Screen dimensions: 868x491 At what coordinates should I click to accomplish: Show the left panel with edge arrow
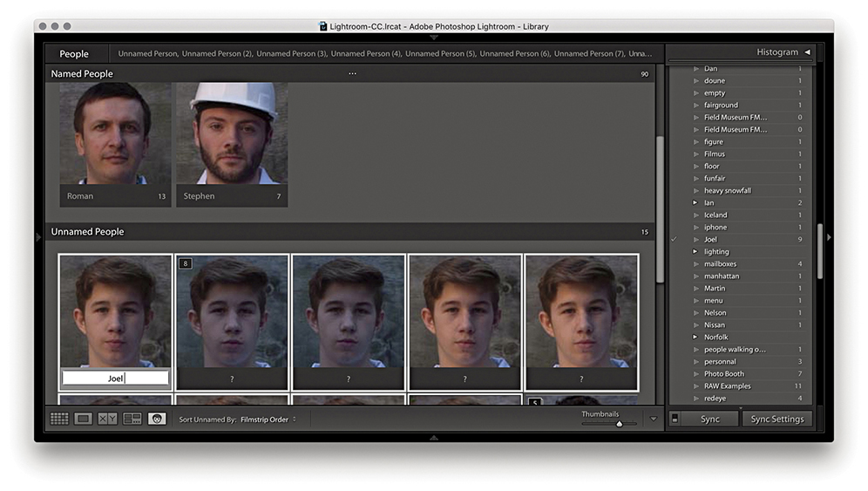37,237
